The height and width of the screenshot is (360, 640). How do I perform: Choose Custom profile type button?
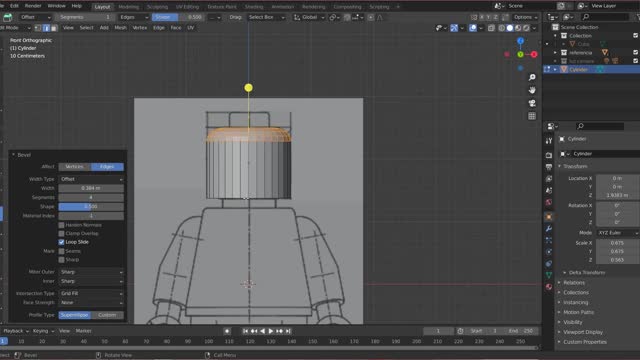[107, 315]
